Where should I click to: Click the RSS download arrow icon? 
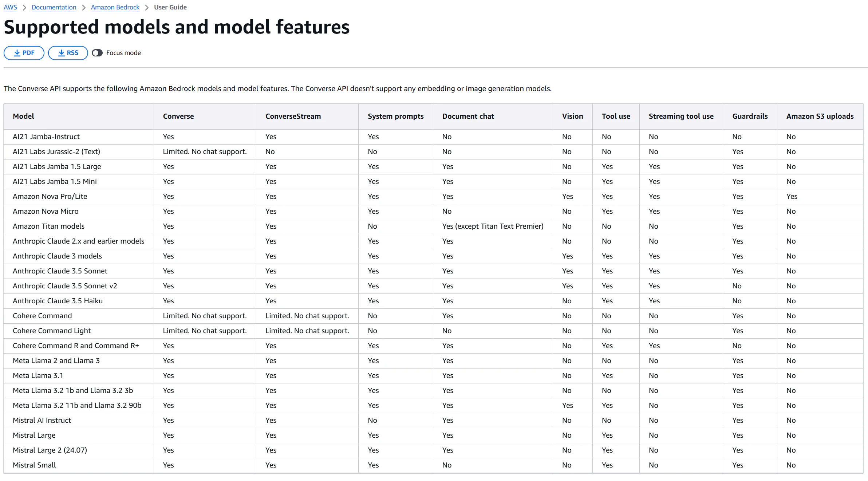pyautogui.click(x=61, y=53)
